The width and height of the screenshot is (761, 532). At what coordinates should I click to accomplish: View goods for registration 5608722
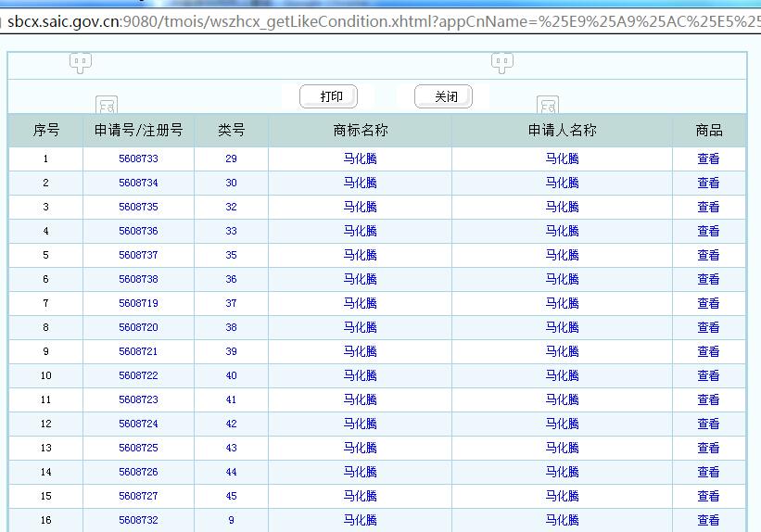click(x=708, y=375)
